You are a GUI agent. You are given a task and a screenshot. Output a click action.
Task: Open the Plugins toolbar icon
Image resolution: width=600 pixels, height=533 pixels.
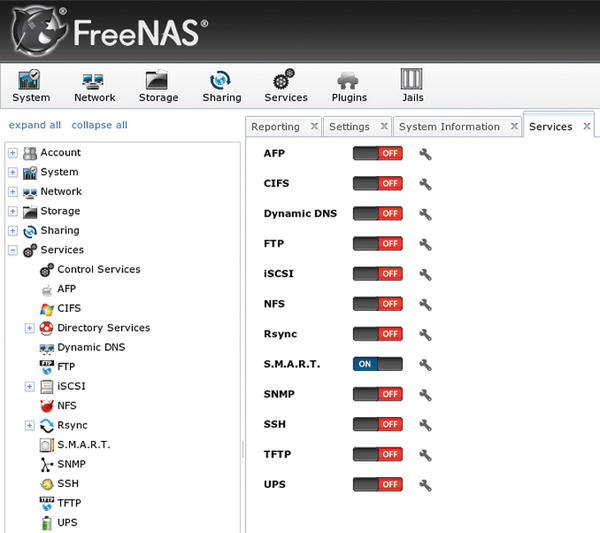349,86
